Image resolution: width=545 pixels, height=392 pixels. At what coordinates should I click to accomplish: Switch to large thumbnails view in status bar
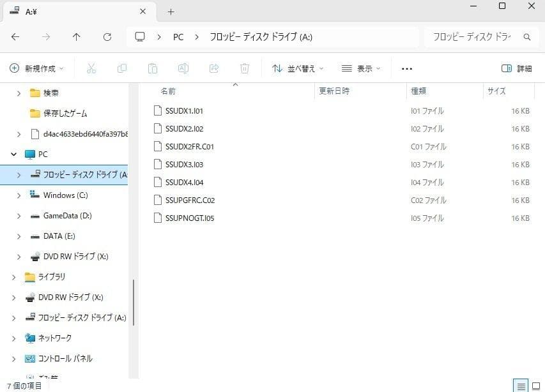pyautogui.click(x=536, y=386)
